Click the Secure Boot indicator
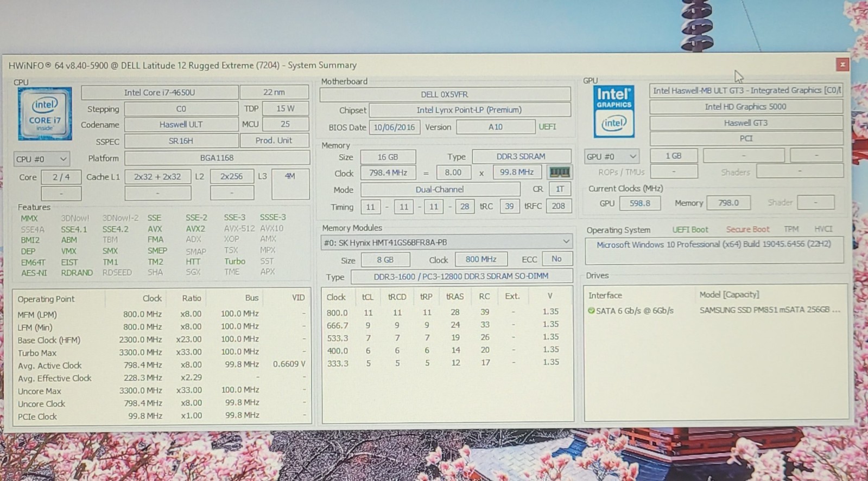The image size is (868, 481). pyautogui.click(x=748, y=229)
